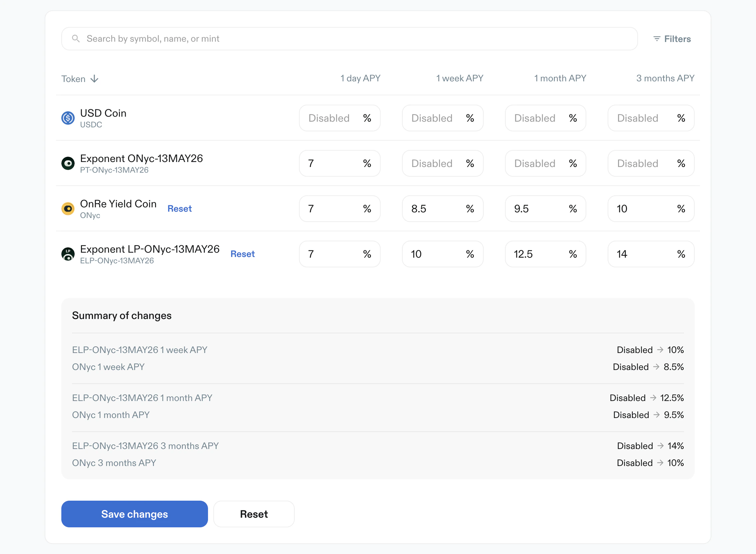
Task: Open the Filters panel
Action: coord(672,39)
